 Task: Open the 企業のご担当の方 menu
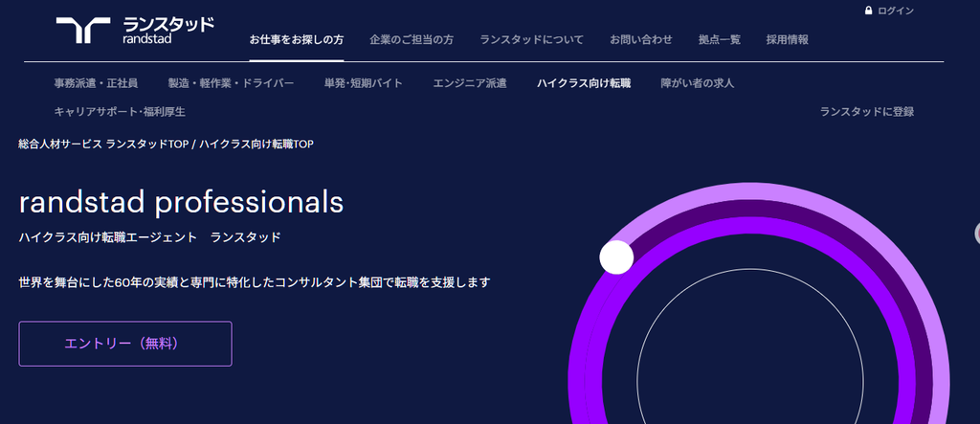412,39
